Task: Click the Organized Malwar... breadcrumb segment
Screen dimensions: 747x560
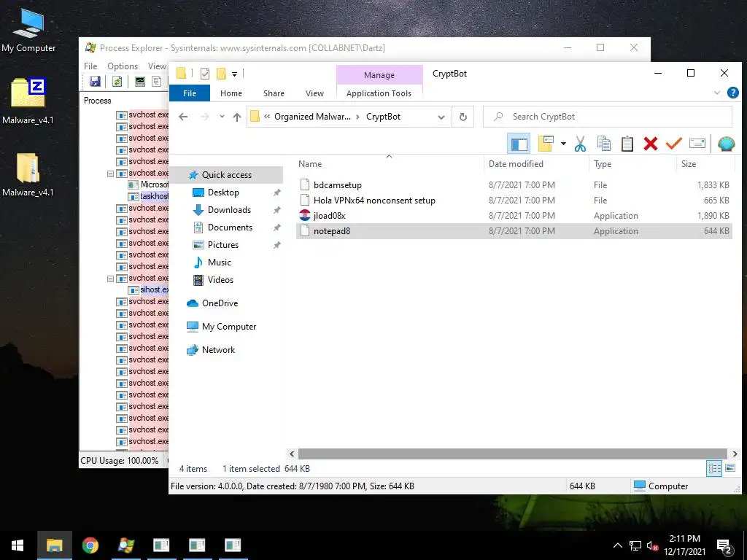Action: tap(312, 117)
